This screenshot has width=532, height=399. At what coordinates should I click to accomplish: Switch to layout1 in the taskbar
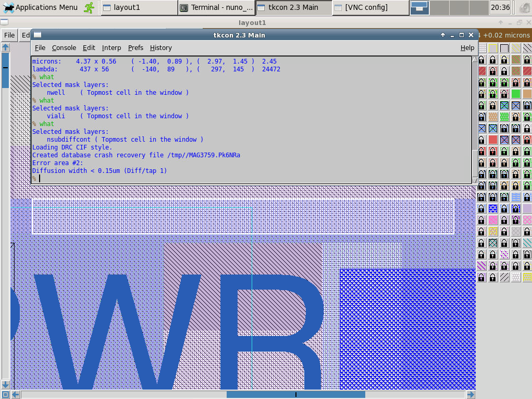click(x=139, y=7)
